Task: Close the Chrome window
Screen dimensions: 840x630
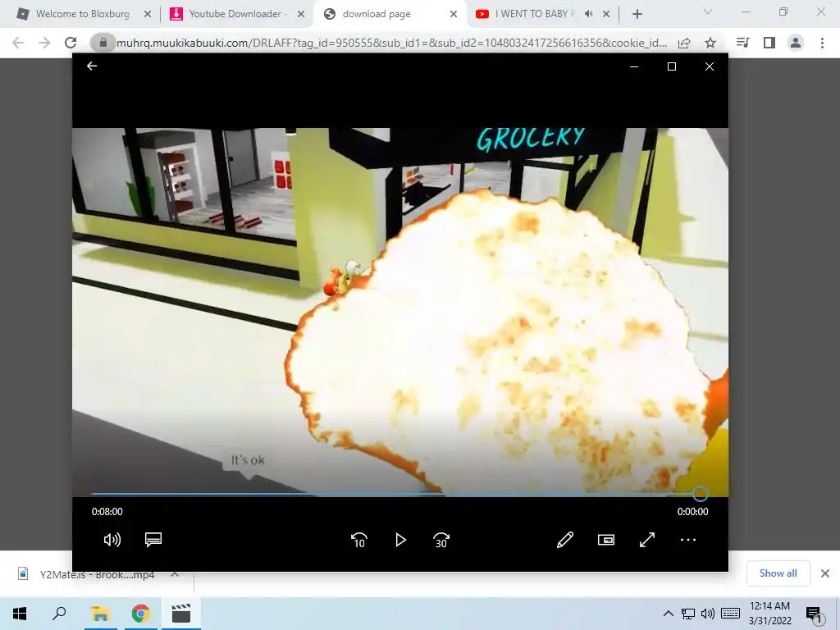Action: tap(820, 11)
